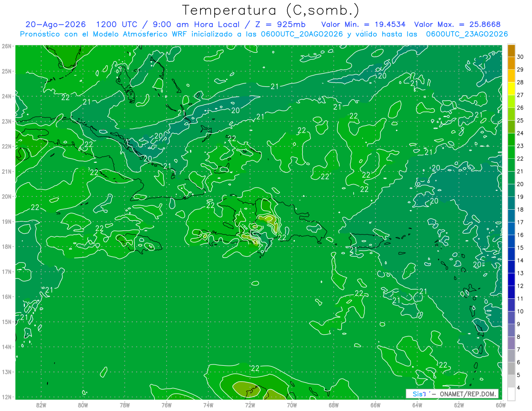This screenshot has width=532, height=411.
Task: Click the 21N latitude axis label
Action: 7,171
